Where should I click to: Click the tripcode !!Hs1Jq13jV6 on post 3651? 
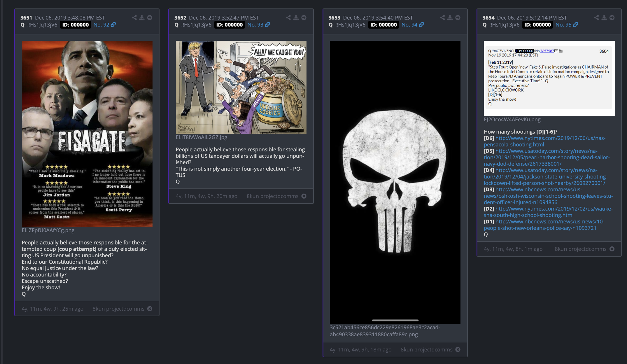[42, 25]
